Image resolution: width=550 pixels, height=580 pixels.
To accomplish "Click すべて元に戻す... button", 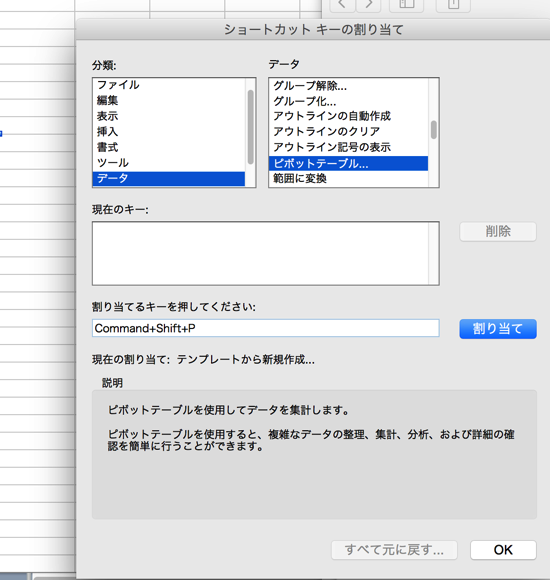I will coord(394,550).
